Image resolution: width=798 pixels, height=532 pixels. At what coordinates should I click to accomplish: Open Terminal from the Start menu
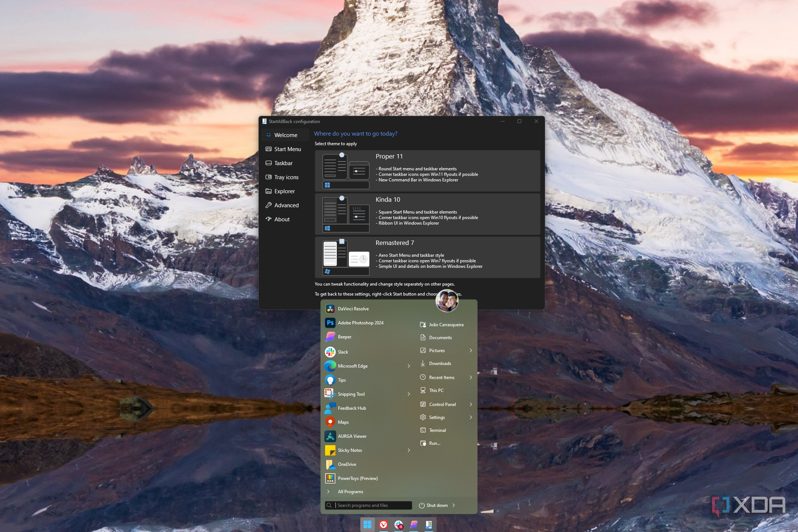pos(437,430)
